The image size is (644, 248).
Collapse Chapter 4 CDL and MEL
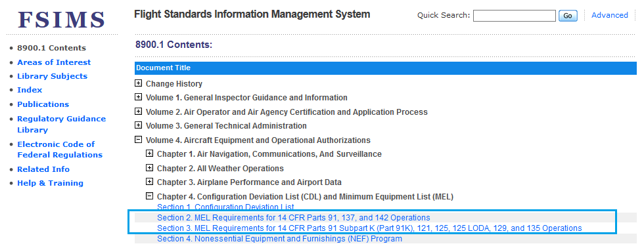[x=150, y=196]
